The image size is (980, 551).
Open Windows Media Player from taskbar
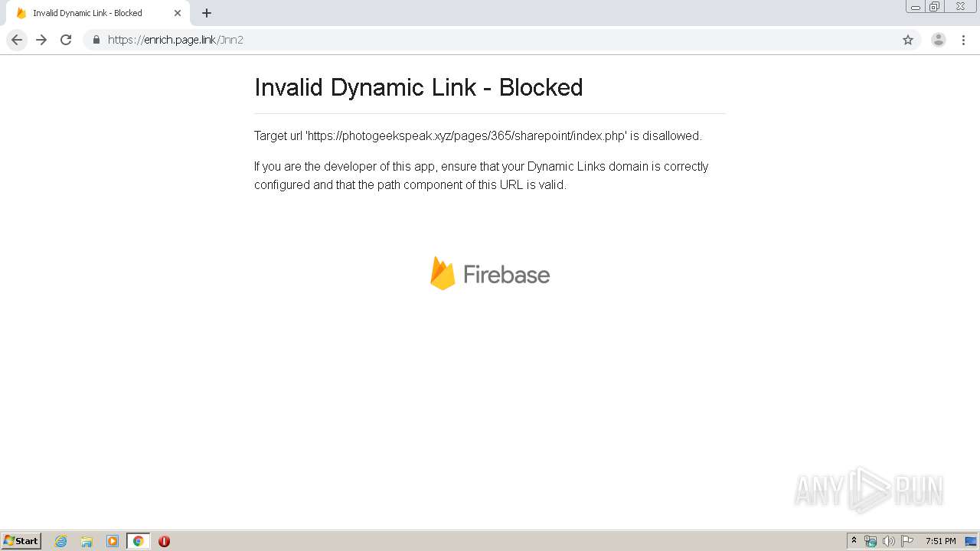(x=113, y=541)
